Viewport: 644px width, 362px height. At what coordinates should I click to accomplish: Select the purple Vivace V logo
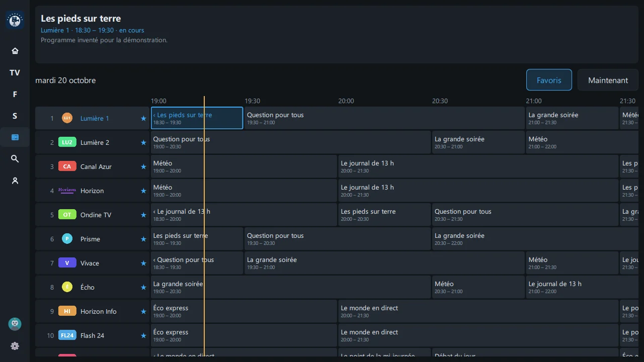(67, 263)
